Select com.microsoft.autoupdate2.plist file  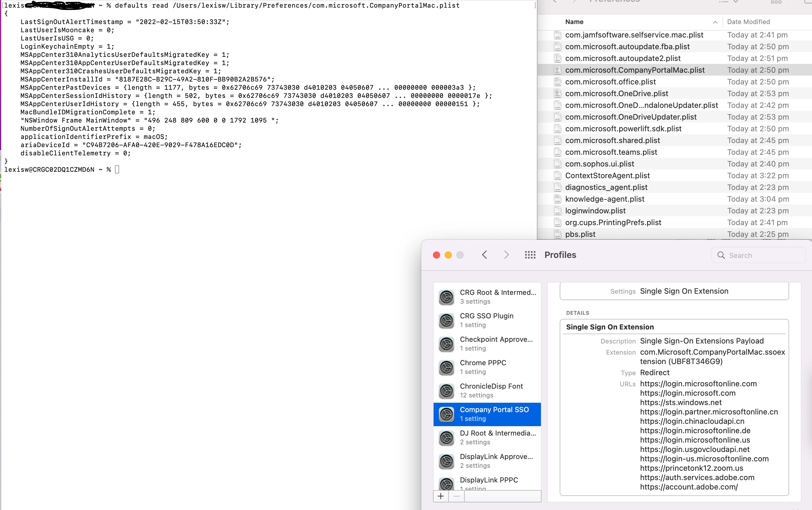pos(674,58)
